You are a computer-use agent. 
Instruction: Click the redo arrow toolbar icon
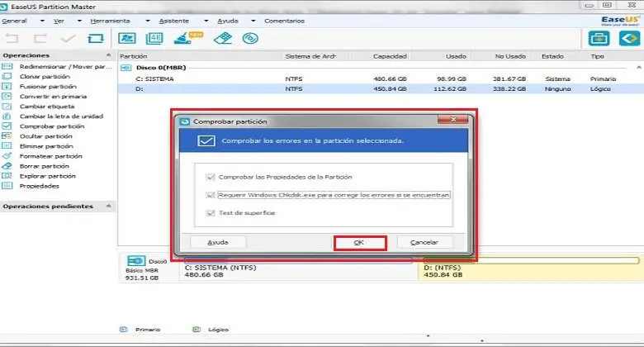[x=40, y=39]
